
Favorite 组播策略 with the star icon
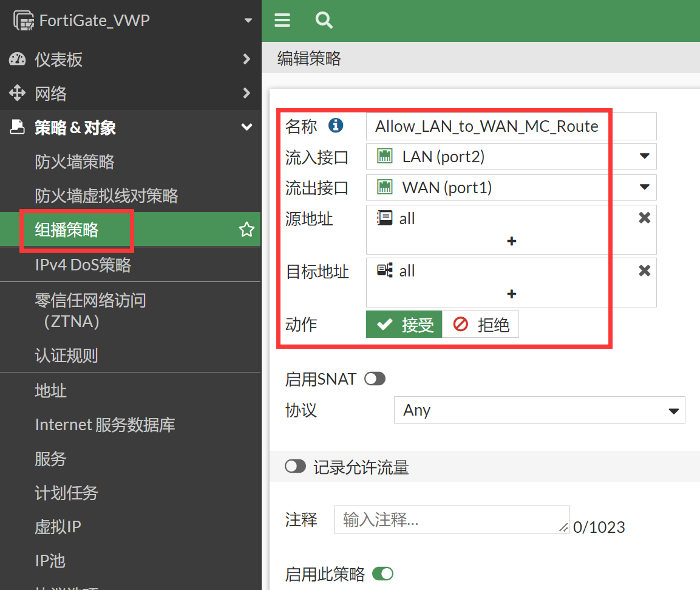pyautogui.click(x=246, y=230)
